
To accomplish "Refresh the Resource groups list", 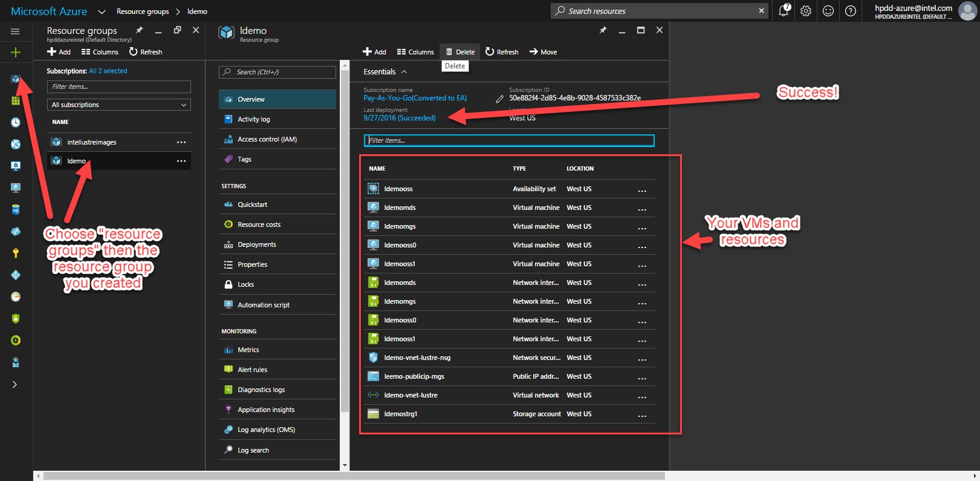I will tap(146, 52).
